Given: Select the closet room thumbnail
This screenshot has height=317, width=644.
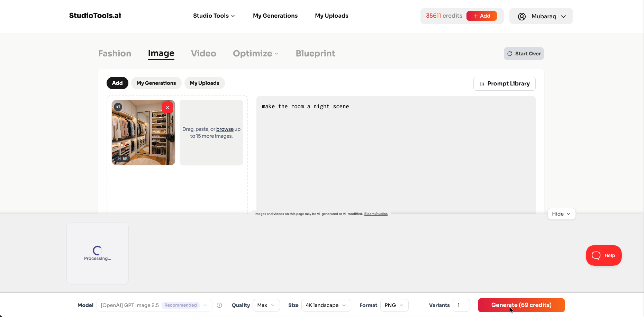Looking at the screenshot, I should click(143, 133).
